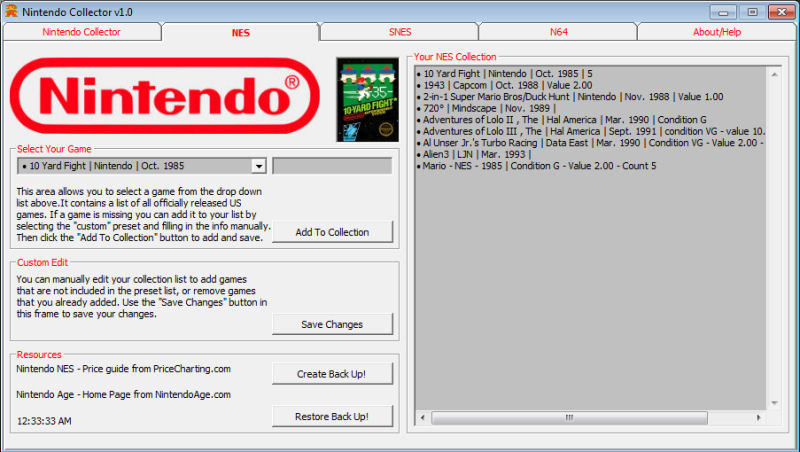Click the Save Changes button

(332, 324)
